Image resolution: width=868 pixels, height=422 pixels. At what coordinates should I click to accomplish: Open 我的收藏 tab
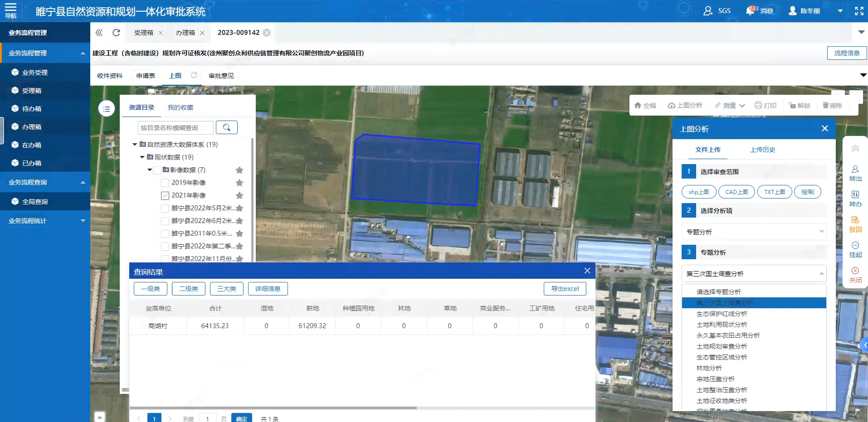180,107
